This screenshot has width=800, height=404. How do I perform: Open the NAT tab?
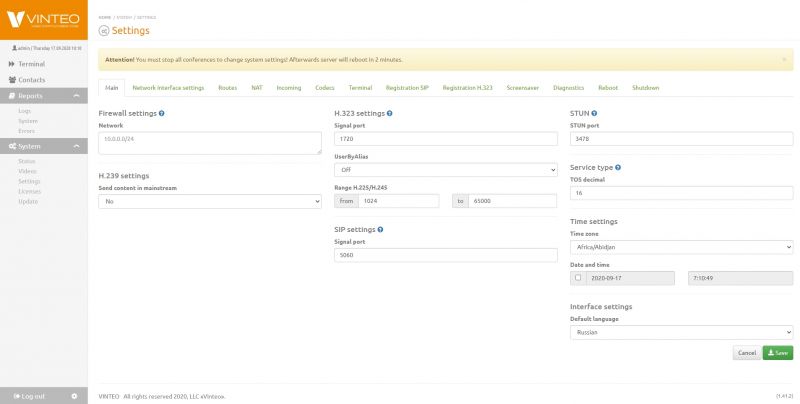coord(257,88)
